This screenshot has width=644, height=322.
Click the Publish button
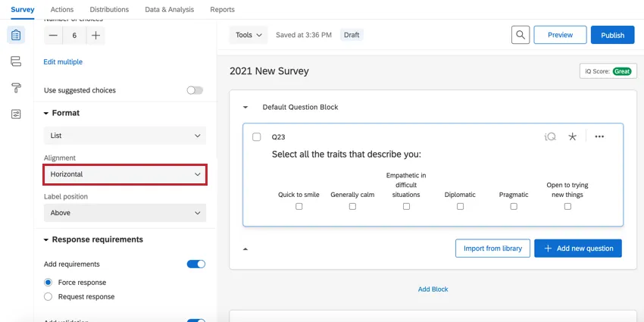612,35
